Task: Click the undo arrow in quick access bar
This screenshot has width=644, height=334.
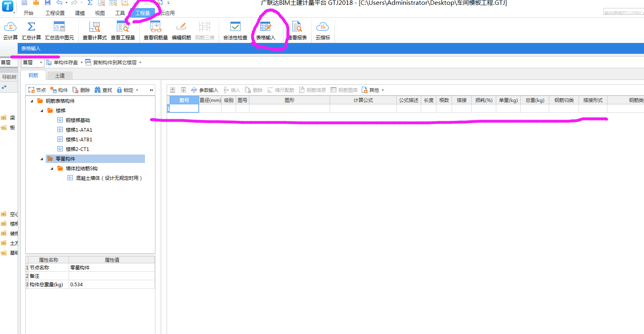Action: (x=59, y=2)
